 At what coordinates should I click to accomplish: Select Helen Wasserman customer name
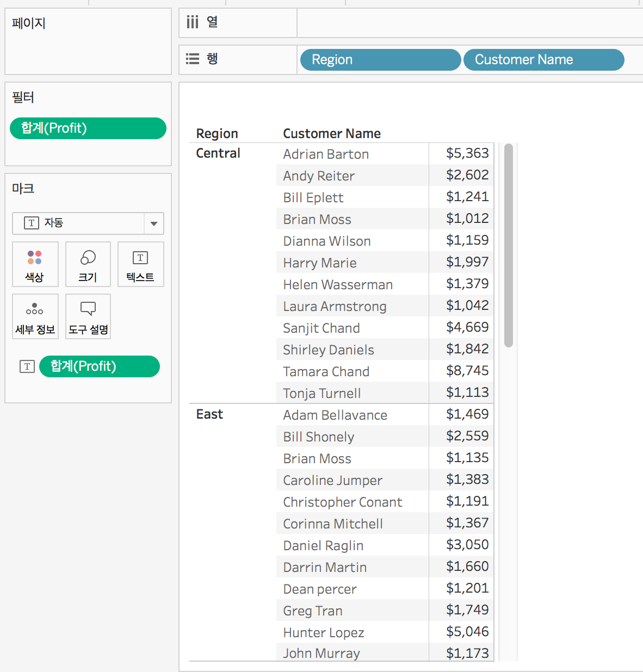coord(338,285)
